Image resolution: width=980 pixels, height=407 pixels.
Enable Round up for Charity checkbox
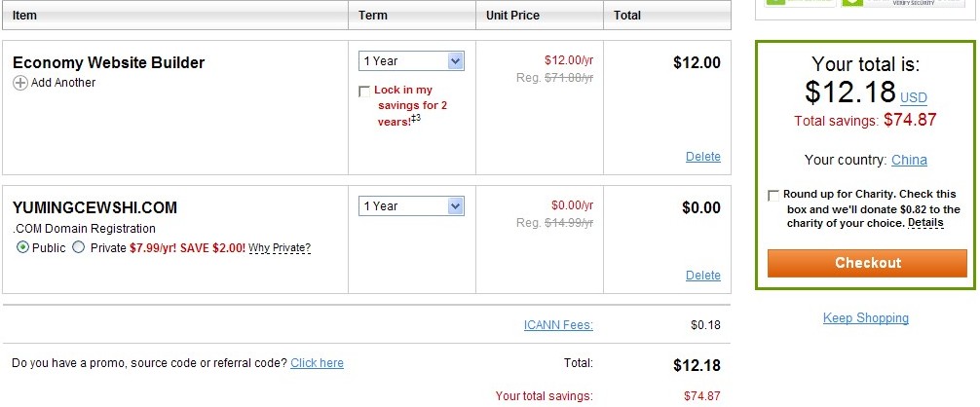point(773,196)
